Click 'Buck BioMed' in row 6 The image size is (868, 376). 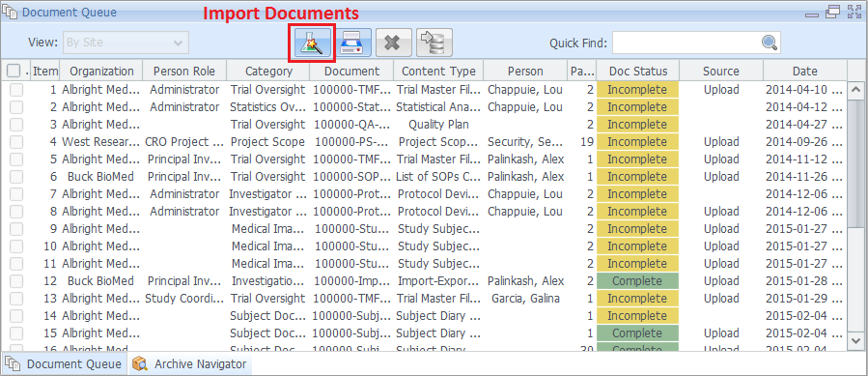100,176
